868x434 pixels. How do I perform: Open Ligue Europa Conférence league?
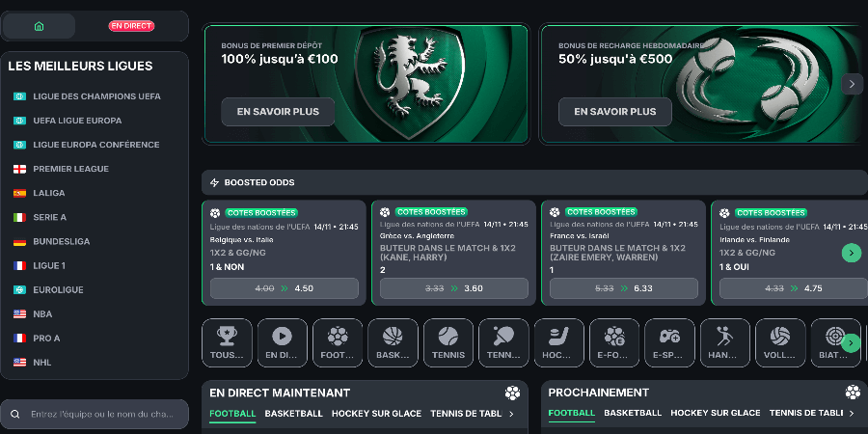click(x=95, y=145)
